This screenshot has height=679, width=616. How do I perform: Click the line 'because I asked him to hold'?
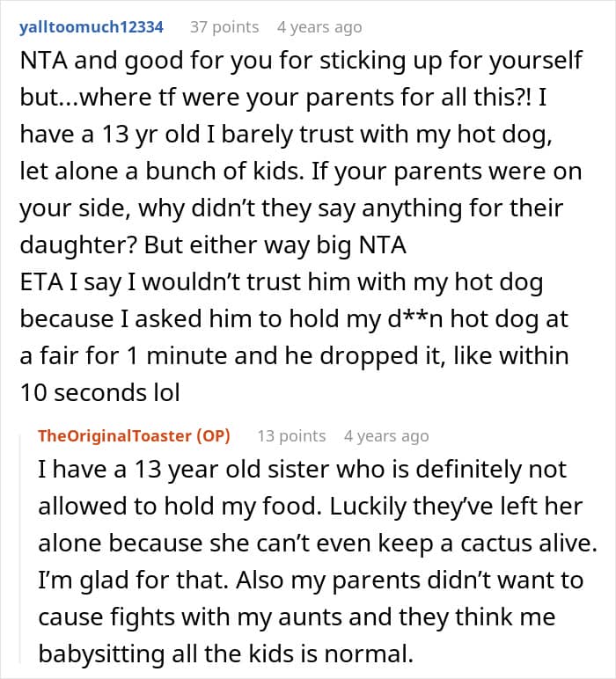click(294, 319)
